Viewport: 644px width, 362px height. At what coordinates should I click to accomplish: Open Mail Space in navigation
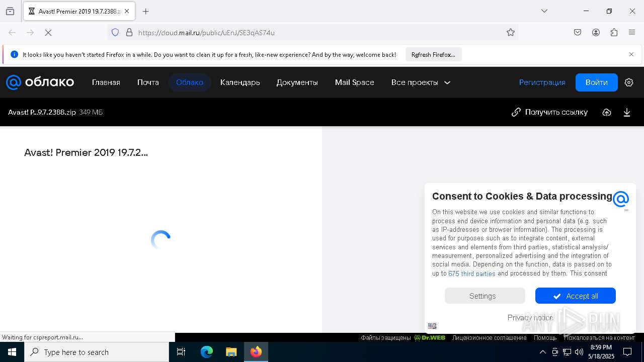pyautogui.click(x=355, y=82)
